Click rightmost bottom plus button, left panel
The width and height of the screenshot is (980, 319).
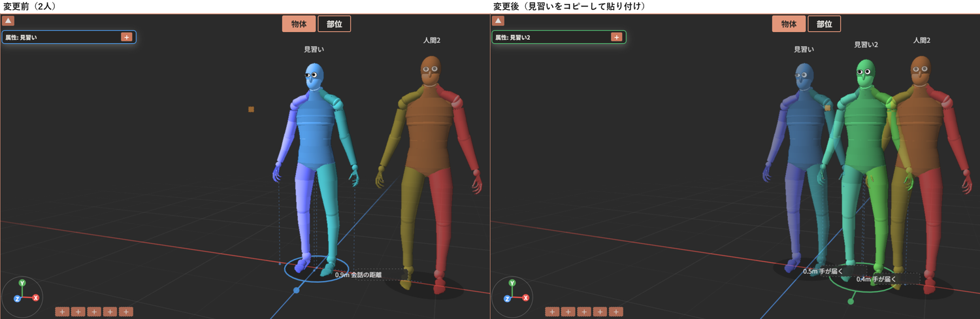pyautogui.click(x=126, y=312)
